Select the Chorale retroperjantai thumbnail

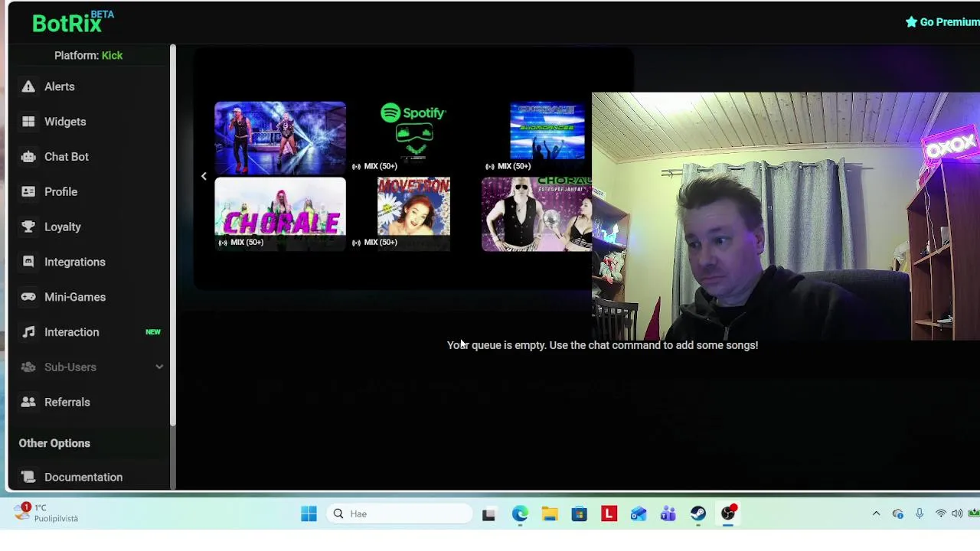[x=537, y=214]
